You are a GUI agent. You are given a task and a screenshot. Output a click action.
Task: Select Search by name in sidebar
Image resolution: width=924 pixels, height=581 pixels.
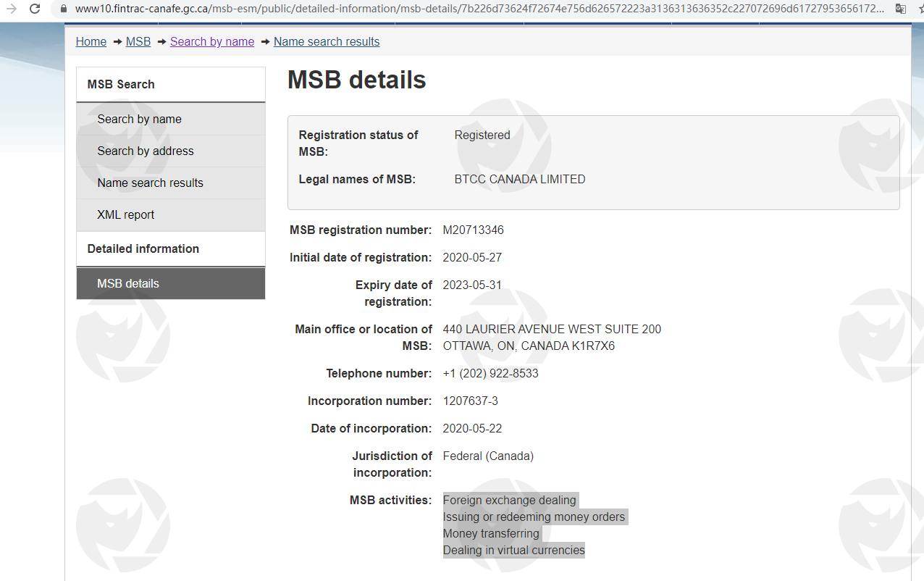tap(140, 120)
